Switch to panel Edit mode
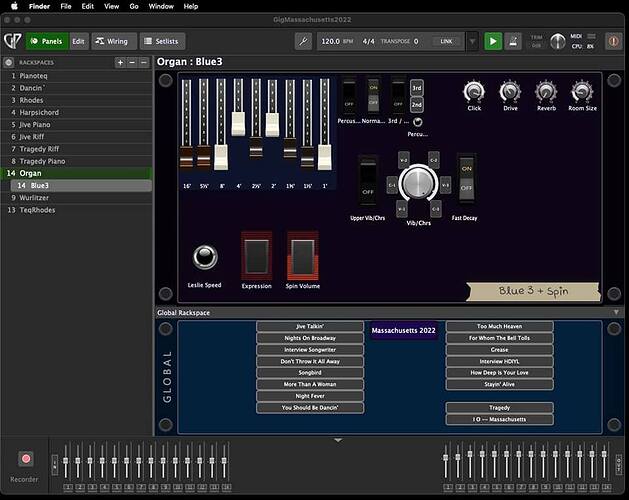 click(x=78, y=41)
